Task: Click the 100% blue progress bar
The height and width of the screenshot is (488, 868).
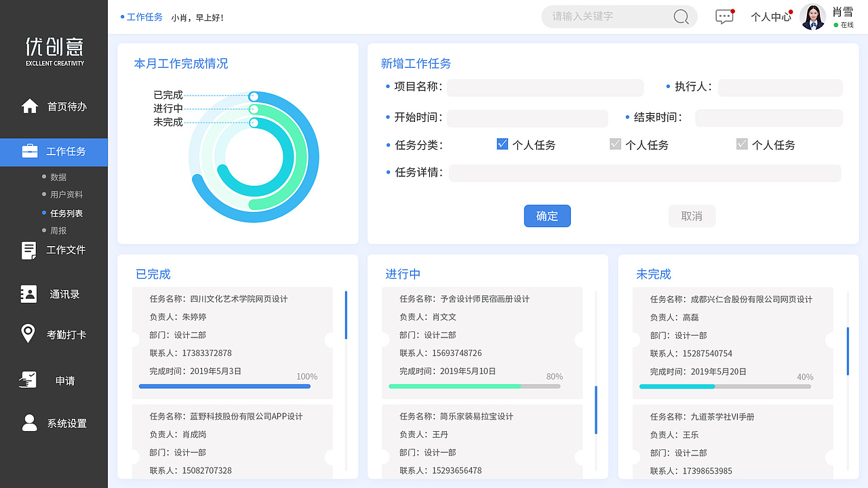Action: [x=224, y=386]
